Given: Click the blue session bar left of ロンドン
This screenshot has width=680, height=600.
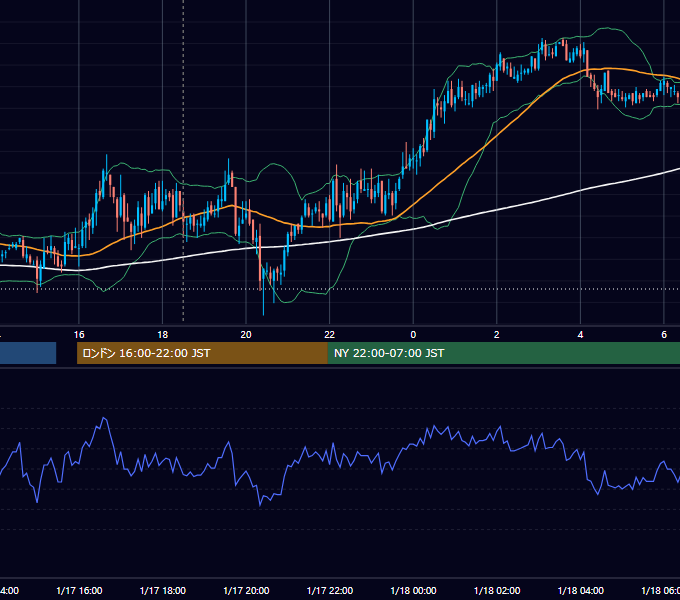Looking at the screenshot, I should [x=28, y=353].
